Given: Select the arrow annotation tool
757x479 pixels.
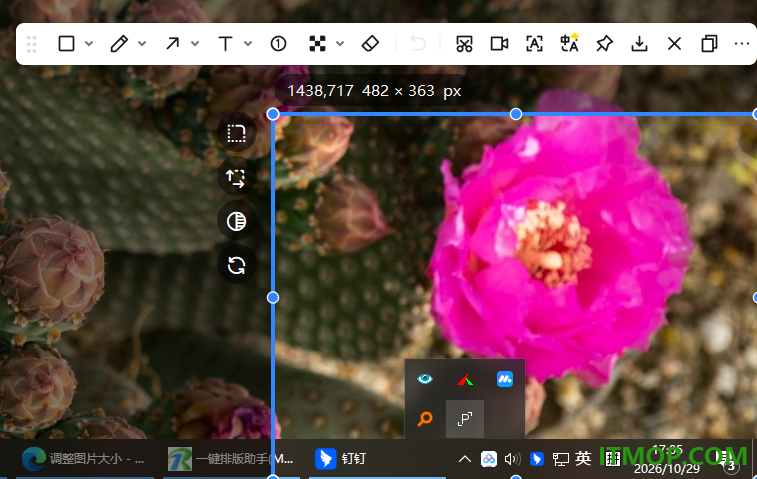Looking at the screenshot, I should click(x=172, y=44).
